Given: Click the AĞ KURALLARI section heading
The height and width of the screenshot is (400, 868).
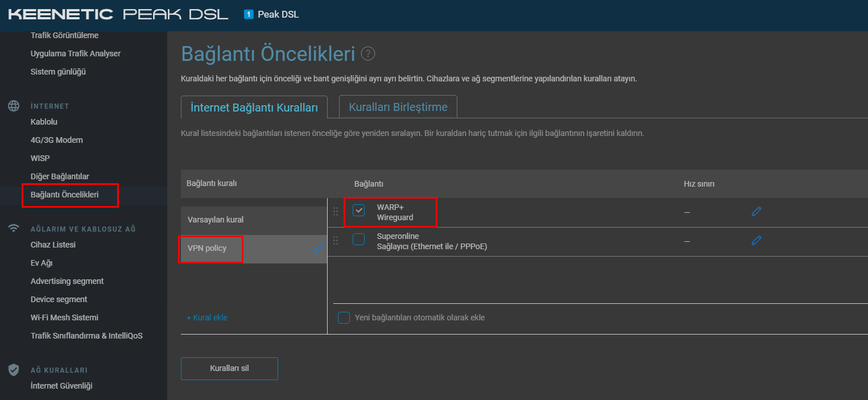Looking at the screenshot, I should tap(59, 370).
